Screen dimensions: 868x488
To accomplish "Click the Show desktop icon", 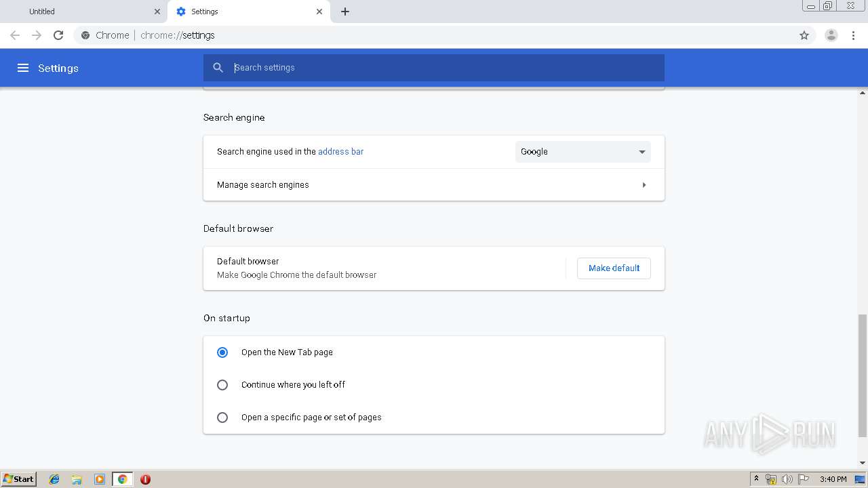I will click(860, 479).
